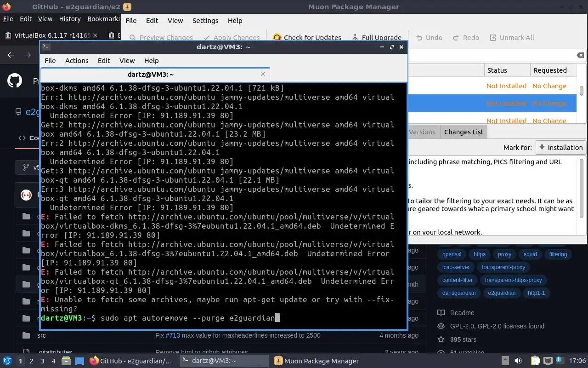The width and height of the screenshot is (588, 368).
Task: Click the terminal icon in the terminal title bar
Action: pyautogui.click(x=46, y=46)
